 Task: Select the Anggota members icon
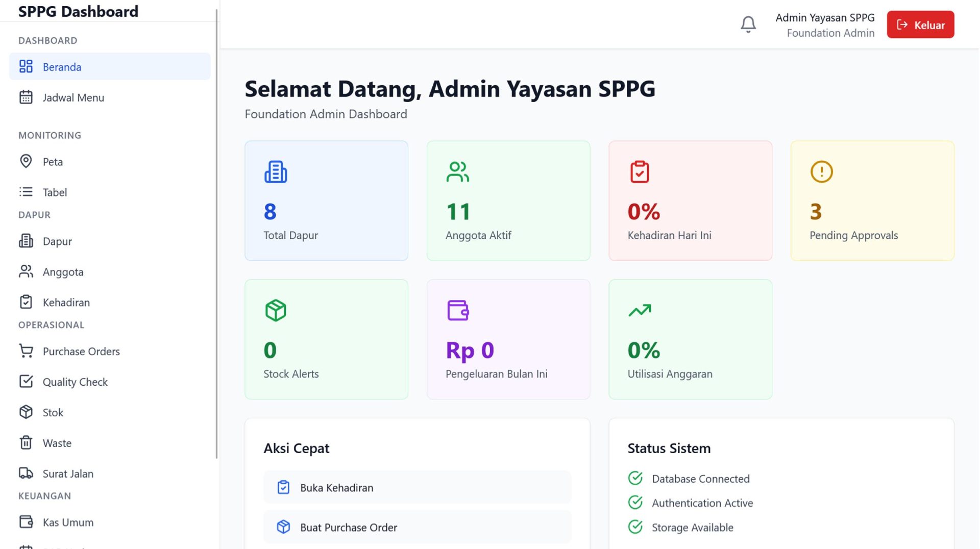click(26, 271)
